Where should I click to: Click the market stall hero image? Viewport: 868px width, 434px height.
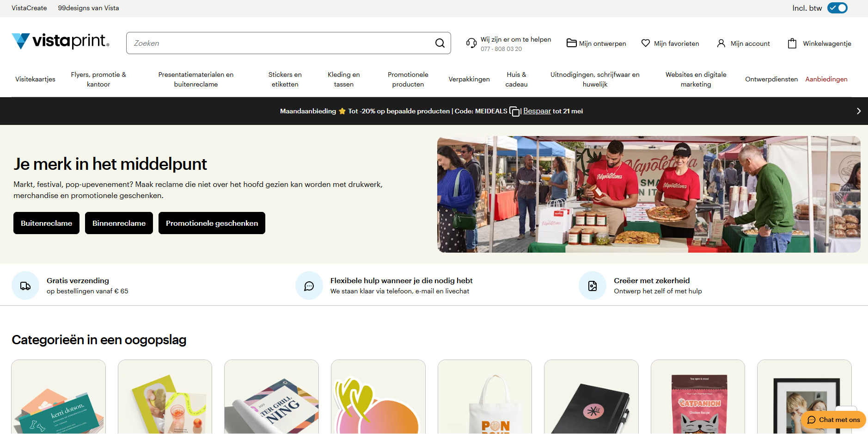649,194
